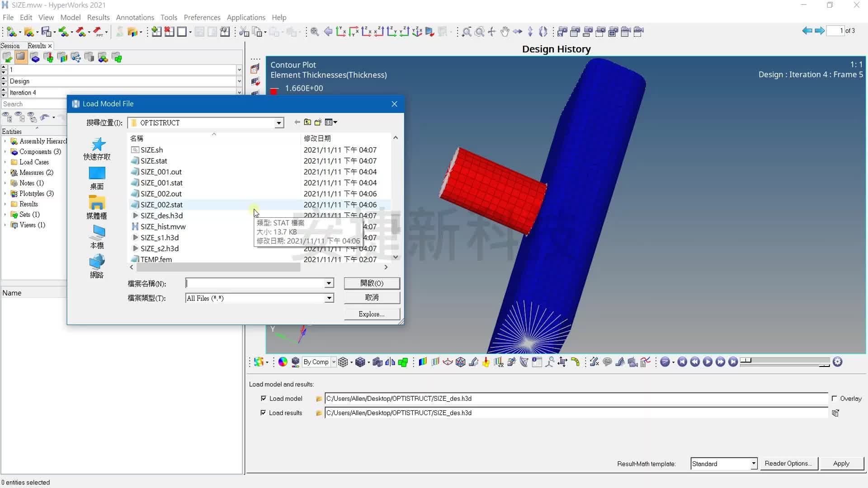Go to next page arrow
This screenshot has width=868, height=488.
(820, 31)
